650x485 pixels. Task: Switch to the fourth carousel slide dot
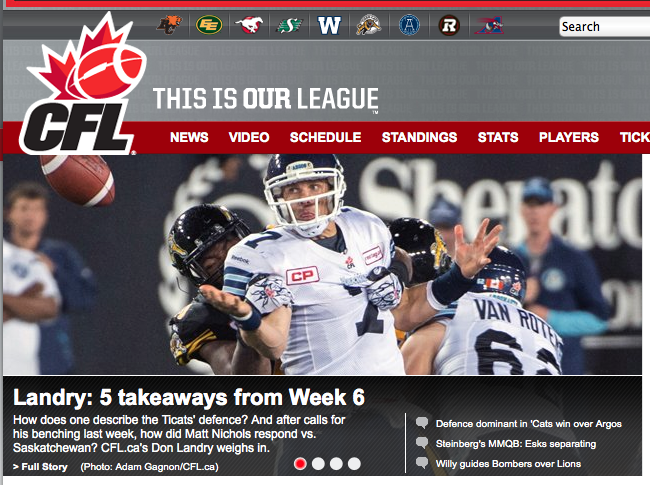354,463
